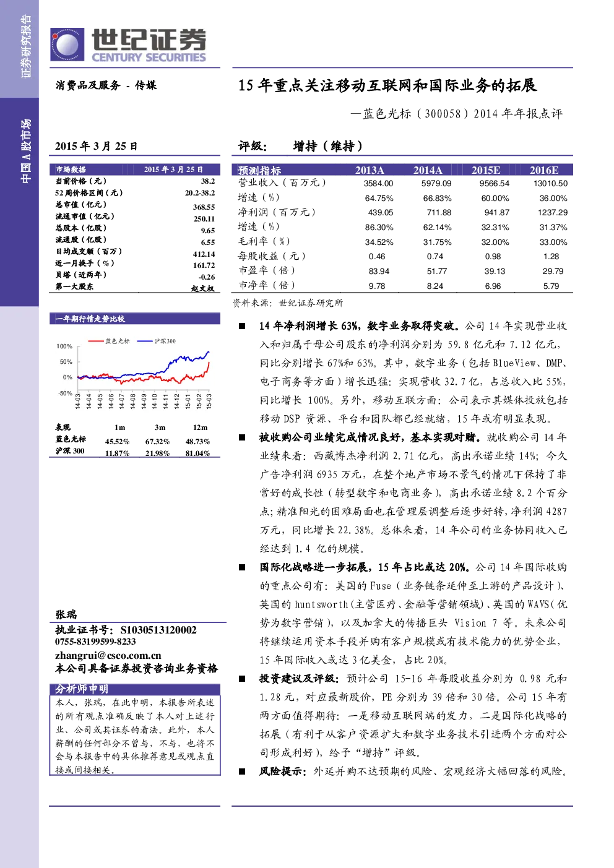
Task: Click the sector label 消费品及服务 - 传媒
Action: (x=106, y=85)
